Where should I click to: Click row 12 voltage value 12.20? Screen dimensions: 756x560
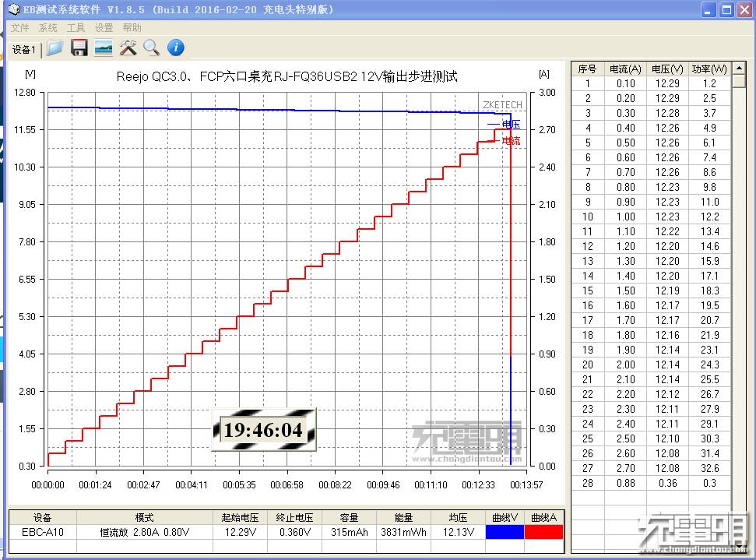(668, 246)
